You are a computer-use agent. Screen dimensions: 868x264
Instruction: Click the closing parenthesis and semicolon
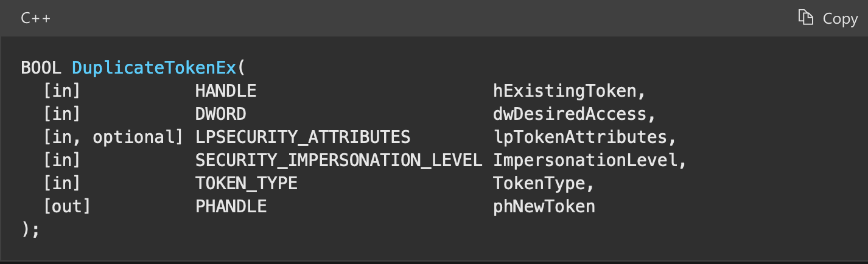tap(30, 231)
